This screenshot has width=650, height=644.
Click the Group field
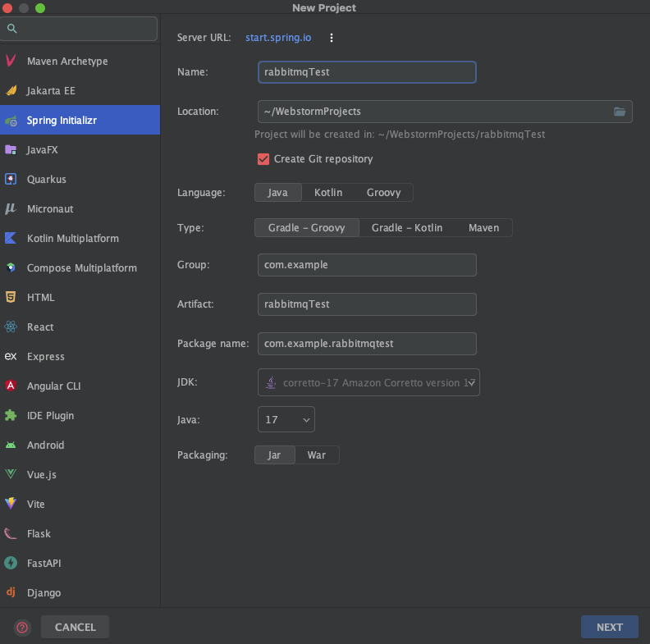coord(367,265)
